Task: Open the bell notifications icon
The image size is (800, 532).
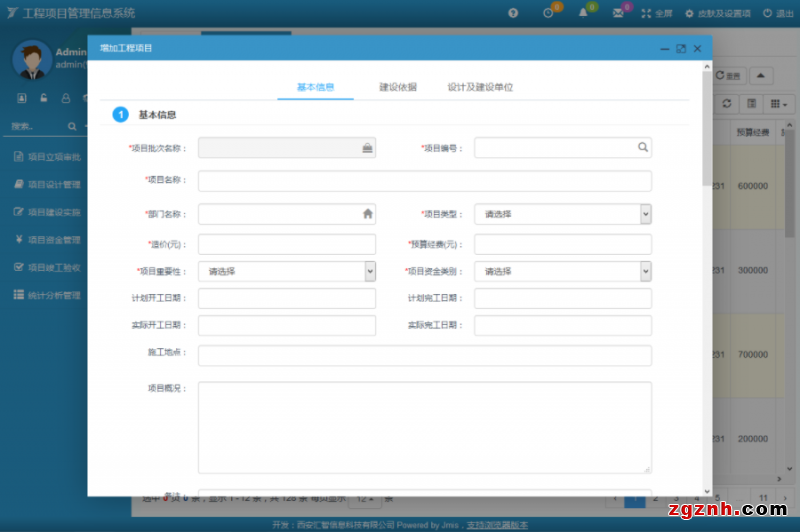Action: pos(583,13)
